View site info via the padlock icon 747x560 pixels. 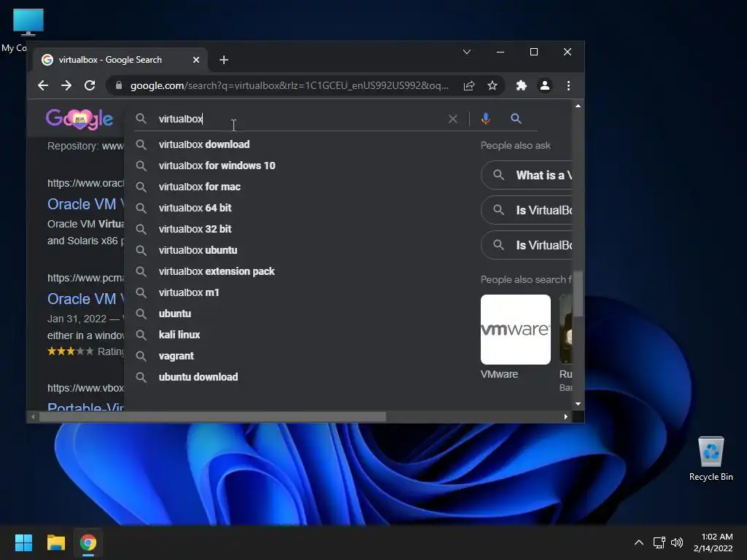point(119,86)
